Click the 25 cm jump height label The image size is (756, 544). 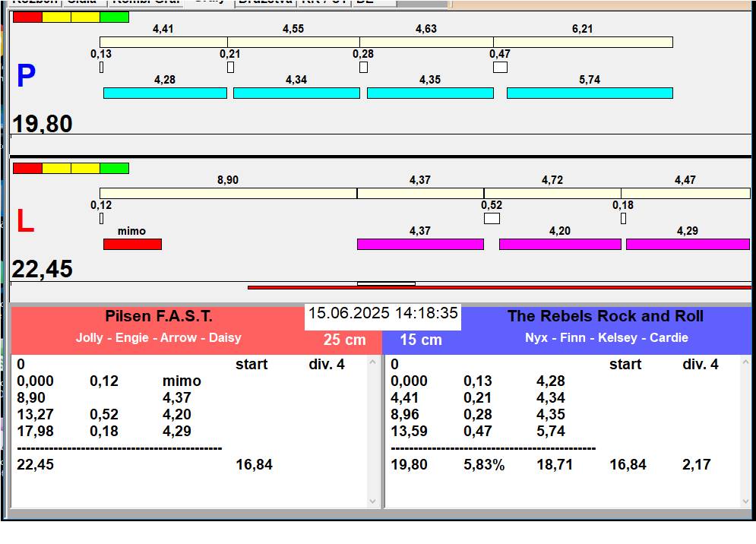(x=344, y=340)
